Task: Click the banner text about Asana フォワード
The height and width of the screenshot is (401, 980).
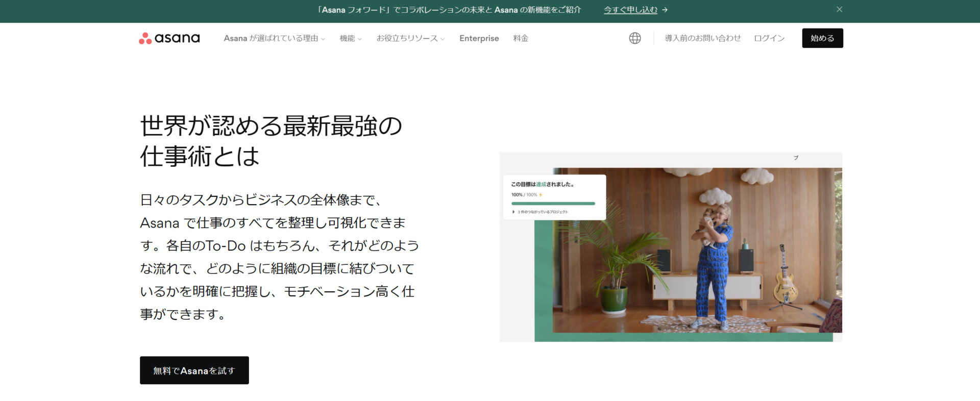Action: [x=448, y=10]
